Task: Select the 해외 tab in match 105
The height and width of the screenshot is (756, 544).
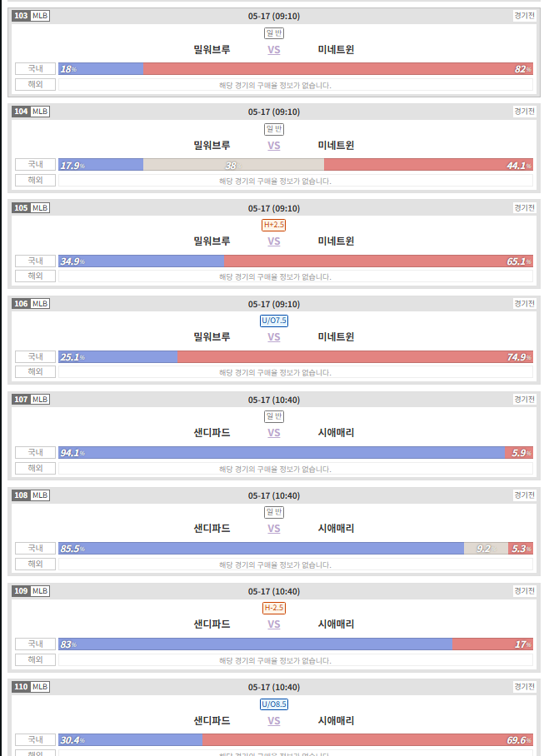Action: tap(35, 276)
